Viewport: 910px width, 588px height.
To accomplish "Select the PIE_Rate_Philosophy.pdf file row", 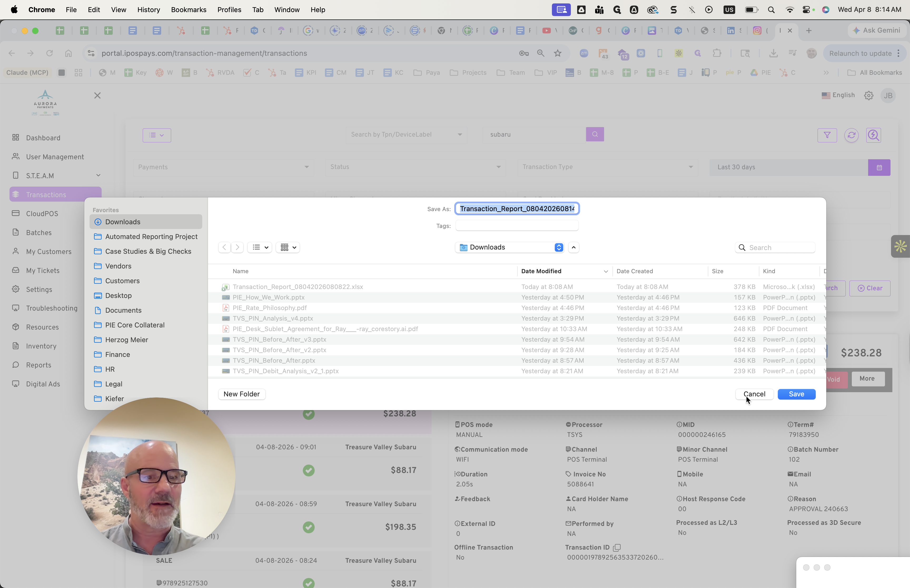I will click(270, 308).
